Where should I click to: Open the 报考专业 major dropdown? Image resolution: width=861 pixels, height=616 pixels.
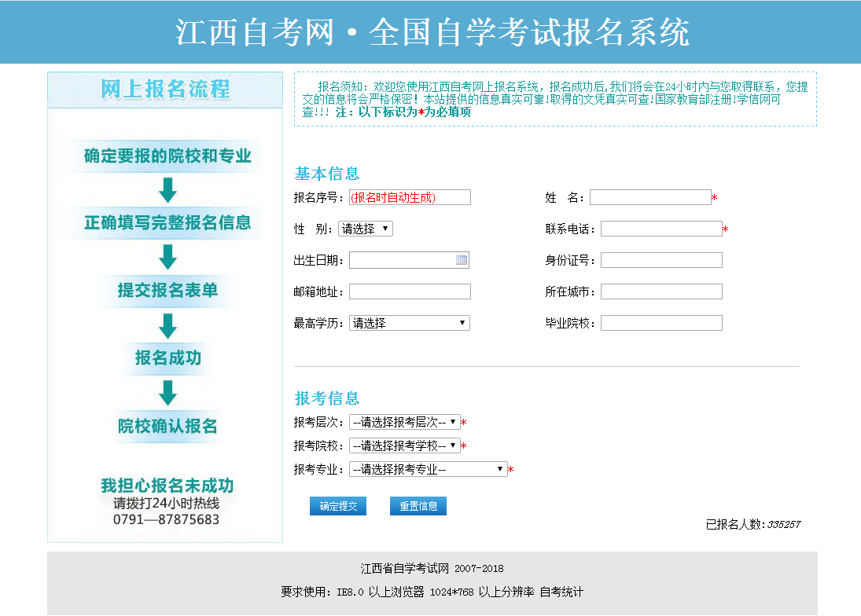(427, 468)
